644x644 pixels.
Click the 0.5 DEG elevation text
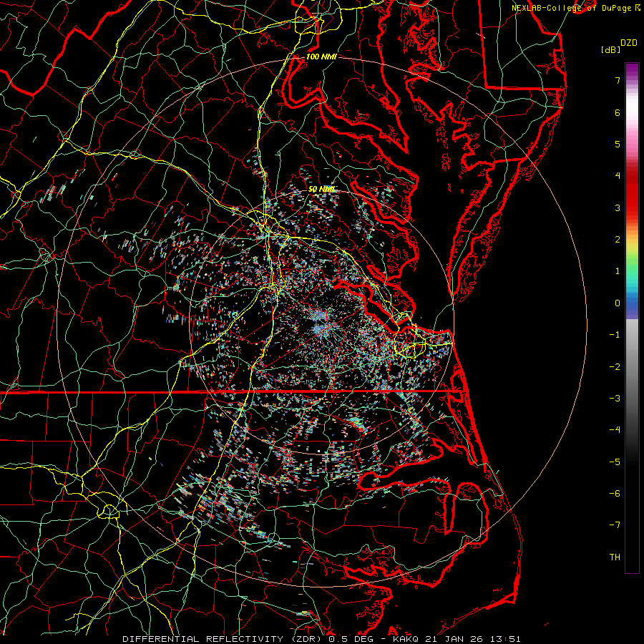coord(351,639)
